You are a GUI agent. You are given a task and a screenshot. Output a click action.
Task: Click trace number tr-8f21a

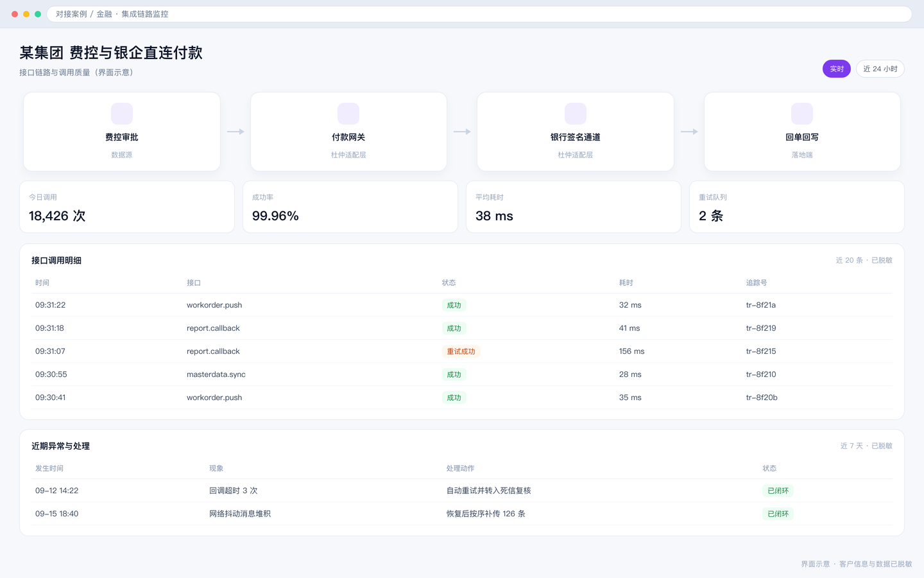(761, 305)
